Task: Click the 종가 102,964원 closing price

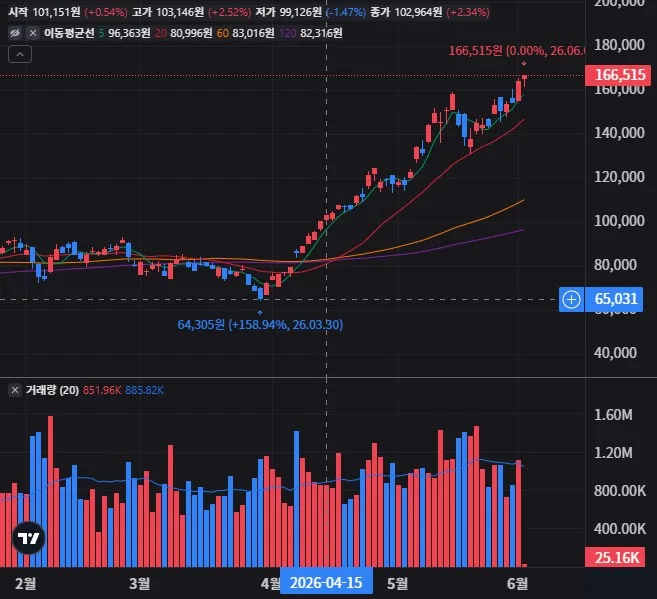Action: (406, 12)
